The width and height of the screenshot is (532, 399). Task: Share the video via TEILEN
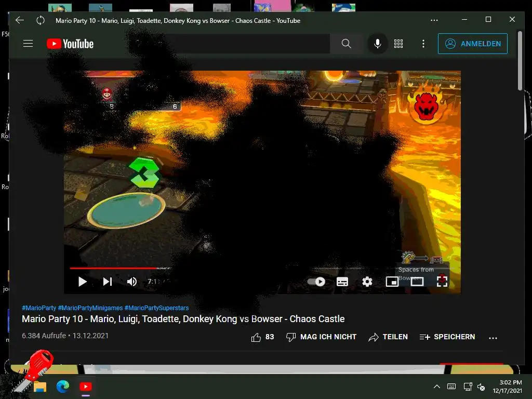click(388, 337)
